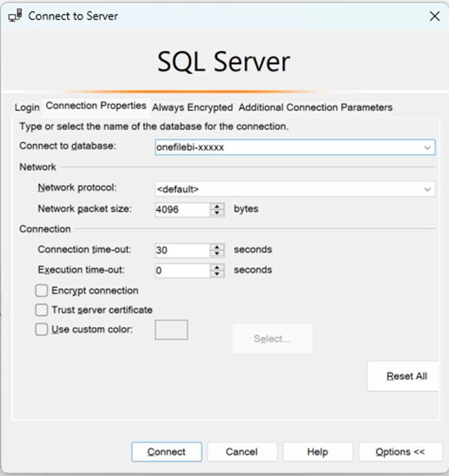Increase the execution time-out value

click(217, 267)
